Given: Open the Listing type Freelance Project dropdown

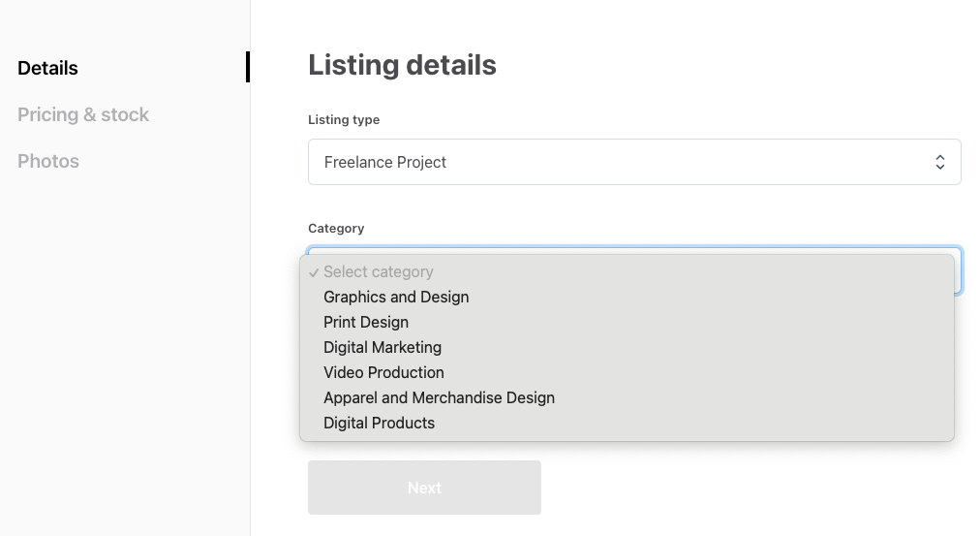Looking at the screenshot, I should [x=633, y=162].
